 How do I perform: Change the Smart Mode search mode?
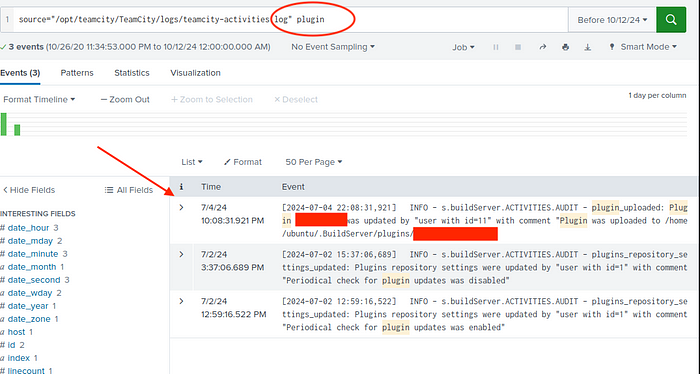643,47
